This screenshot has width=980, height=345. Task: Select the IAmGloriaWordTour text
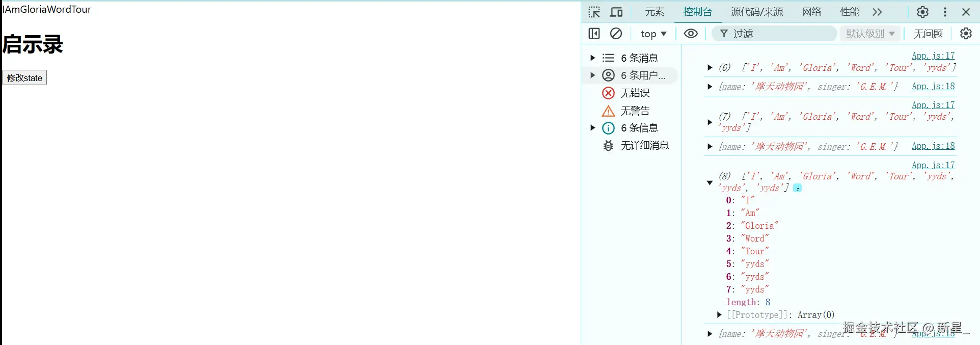(x=46, y=9)
